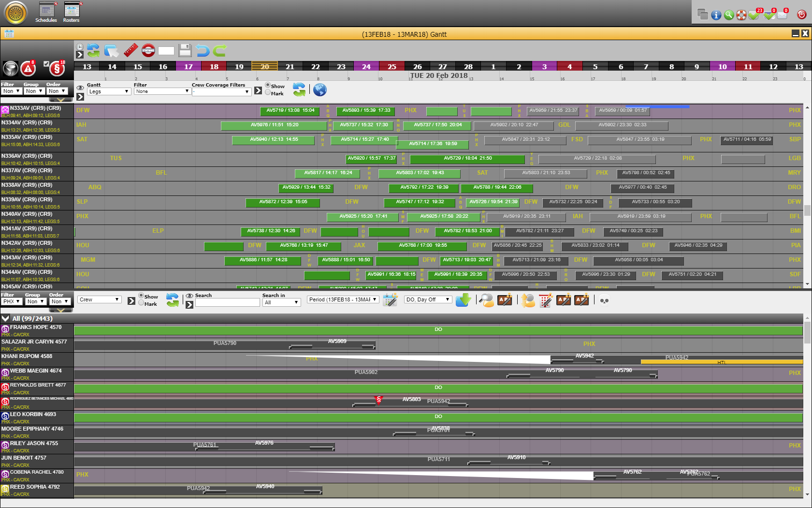Viewport: 812px width, 508px height.
Task: Open the Gantt Legs dropdown
Action: (x=109, y=91)
